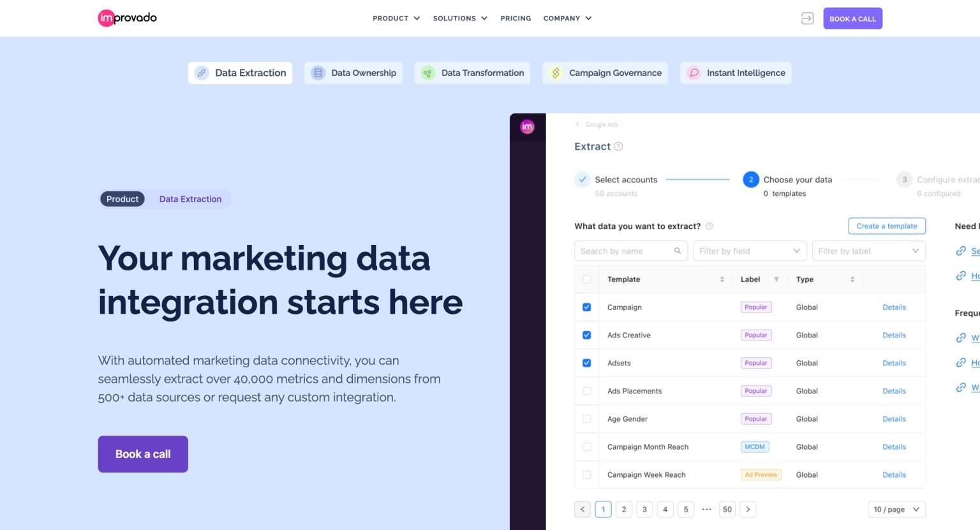
Task: Uncheck the Campaign template checkbox
Action: click(x=586, y=307)
